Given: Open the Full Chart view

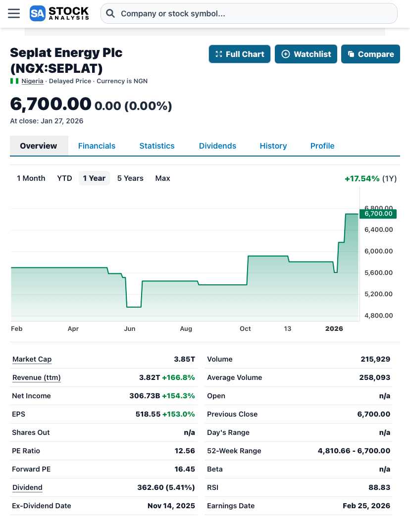Looking at the screenshot, I should pos(240,54).
